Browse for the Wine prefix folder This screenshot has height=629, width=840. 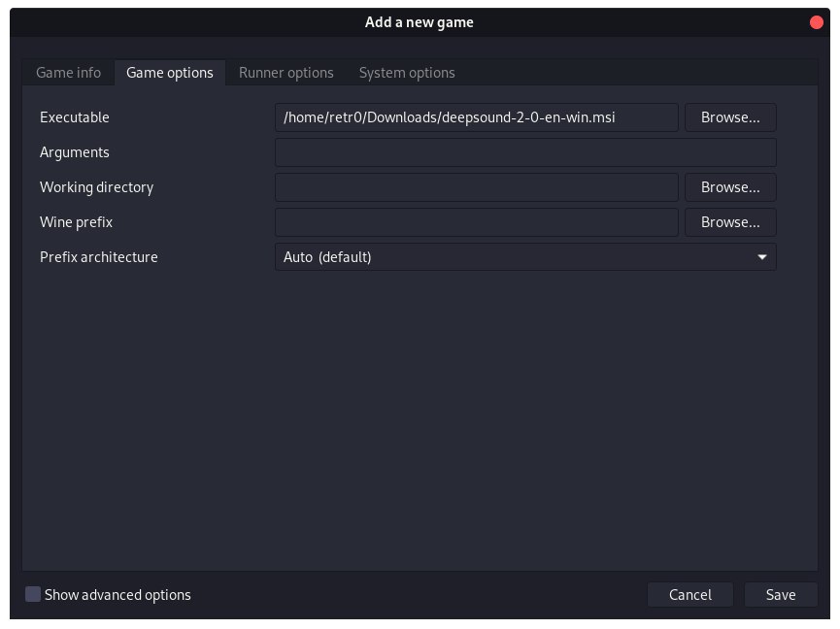click(730, 222)
